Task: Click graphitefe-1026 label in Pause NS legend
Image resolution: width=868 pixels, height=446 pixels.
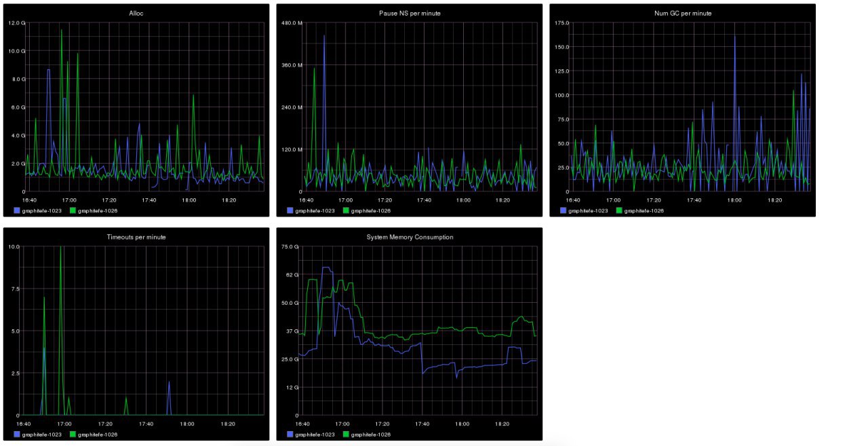Action: coord(372,211)
